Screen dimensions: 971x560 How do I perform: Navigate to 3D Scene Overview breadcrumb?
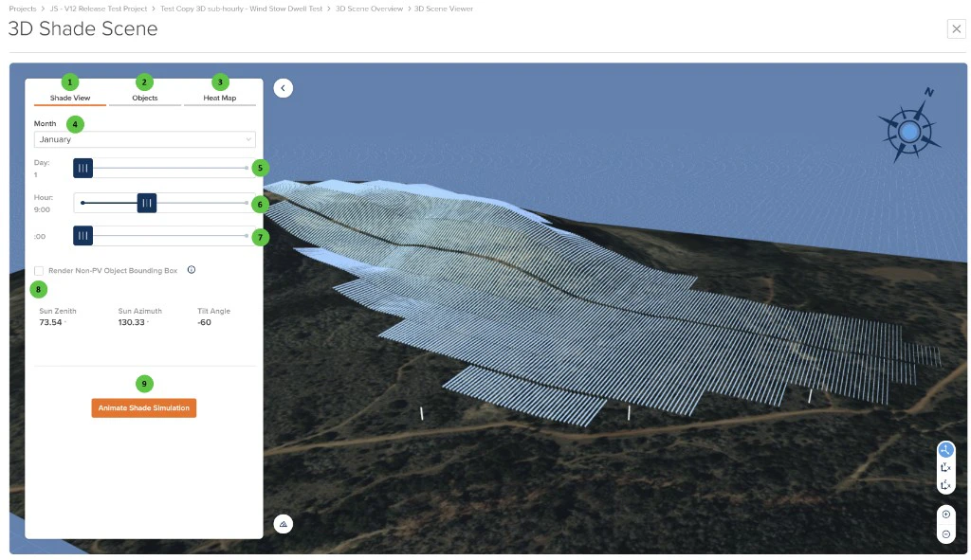tap(369, 9)
